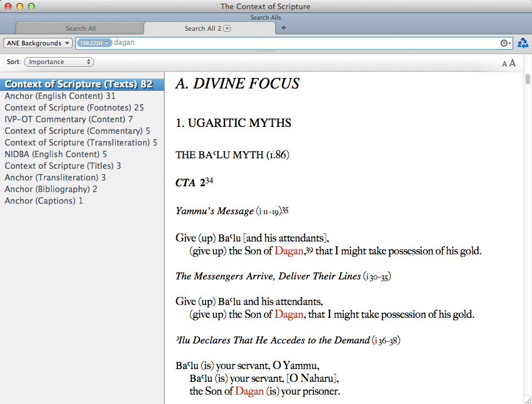Screen dimensions: 532x404
Task: Click THE BAʿLU MYTH (1.86) title
Action: [233, 155]
